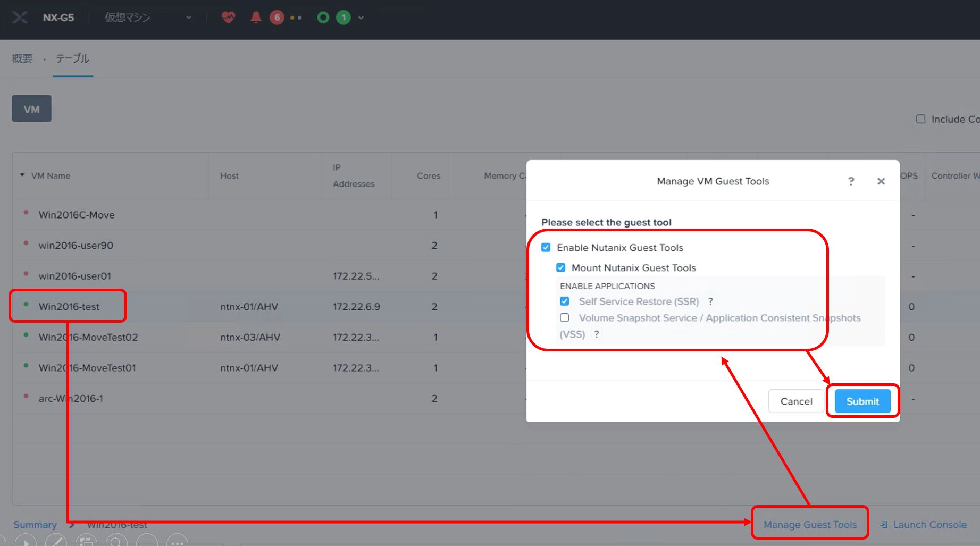Click the Summary breadcrumb link
Viewport: 980px width, 546px height.
tap(35, 525)
